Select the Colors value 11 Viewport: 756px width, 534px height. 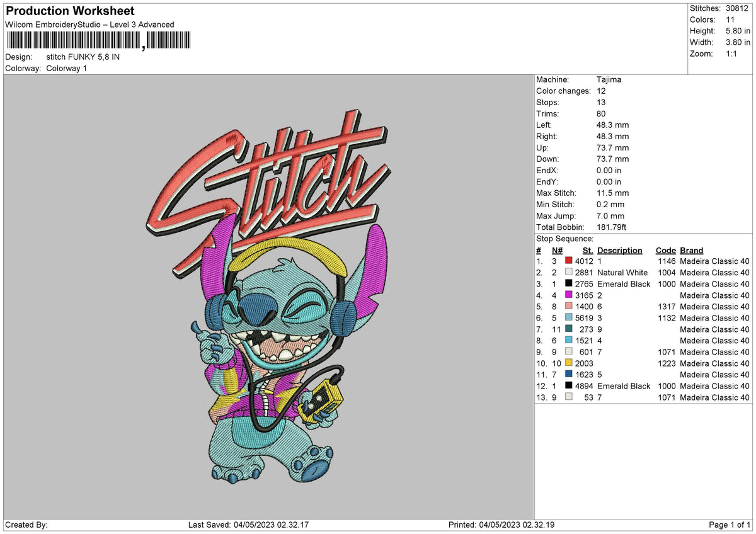tap(730, 20)
